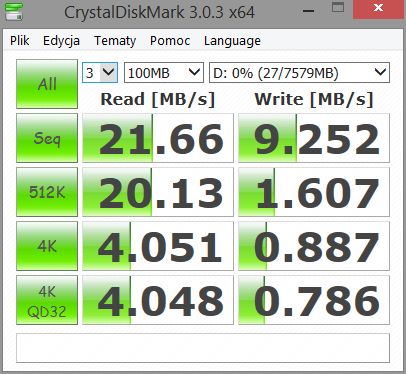Open the Plik menu
The height and width of the screenshot is (374, 406).
pos(20,41)
